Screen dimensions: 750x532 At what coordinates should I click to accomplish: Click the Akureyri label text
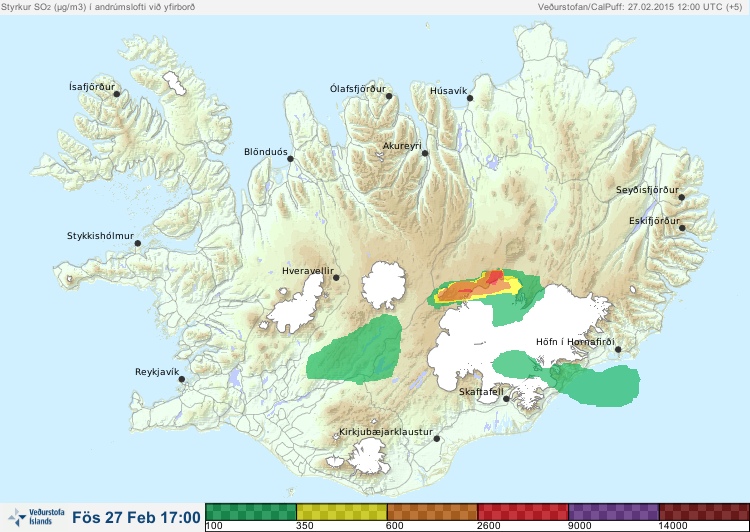tap(402, 146)
